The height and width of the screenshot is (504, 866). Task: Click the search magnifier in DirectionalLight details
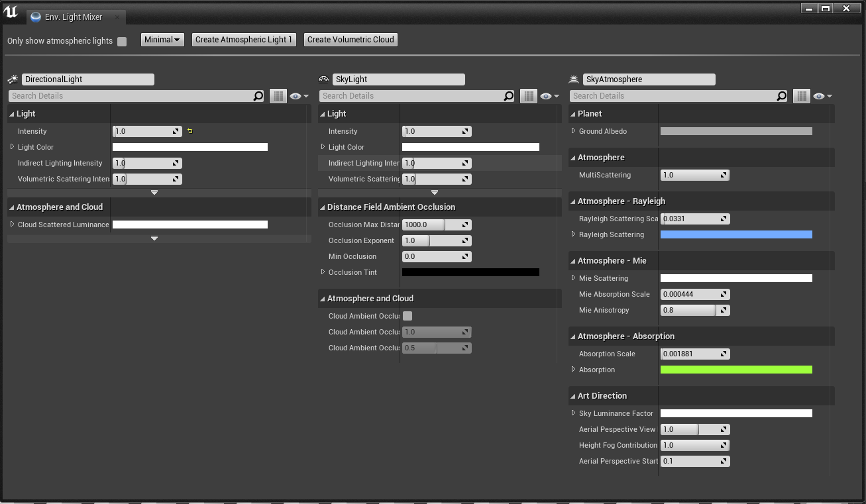pyautogui.click(x=258, y=96)
